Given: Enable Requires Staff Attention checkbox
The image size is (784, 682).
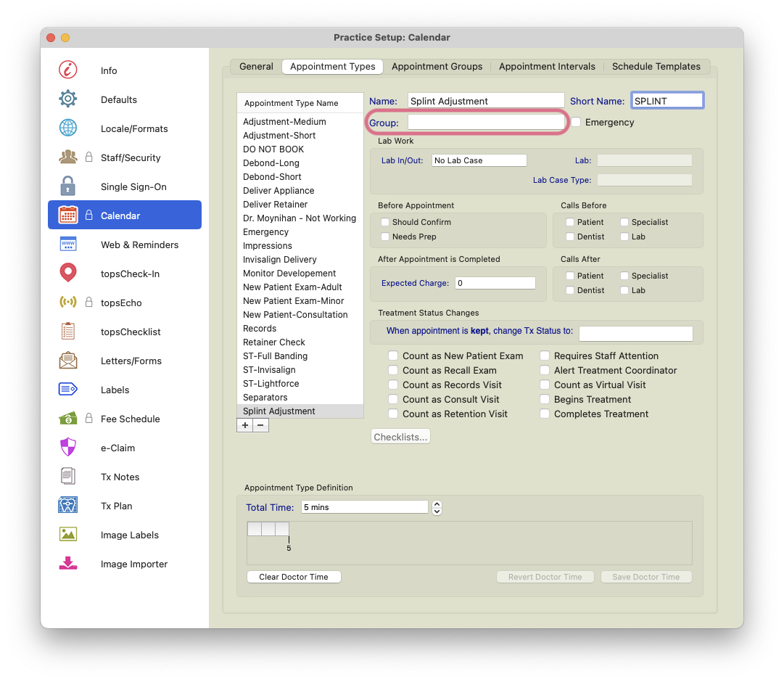Looking at the screenshot, I should point(545,356).
